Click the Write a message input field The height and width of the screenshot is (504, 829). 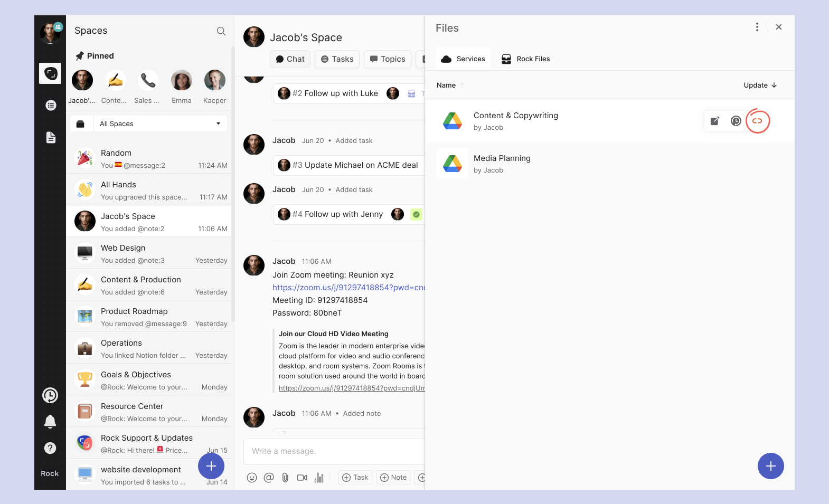(x=333, y=451)
